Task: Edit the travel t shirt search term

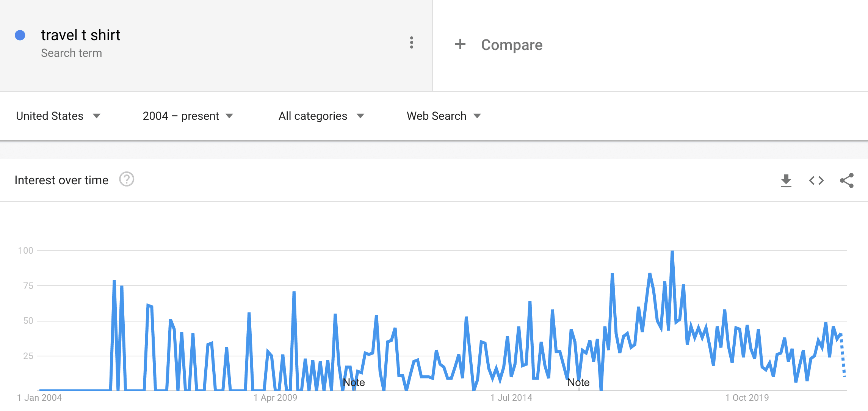Action: pyautogui.click(x=80, y=35)
